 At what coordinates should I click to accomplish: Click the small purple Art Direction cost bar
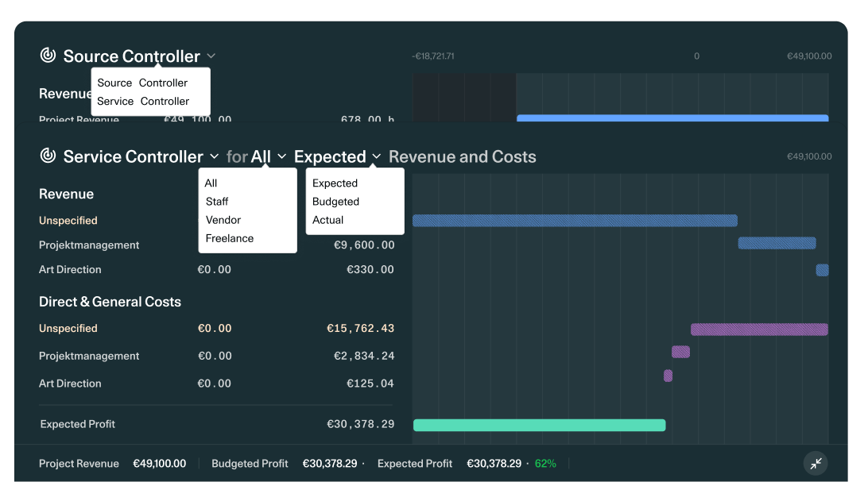tap(668, 376)
